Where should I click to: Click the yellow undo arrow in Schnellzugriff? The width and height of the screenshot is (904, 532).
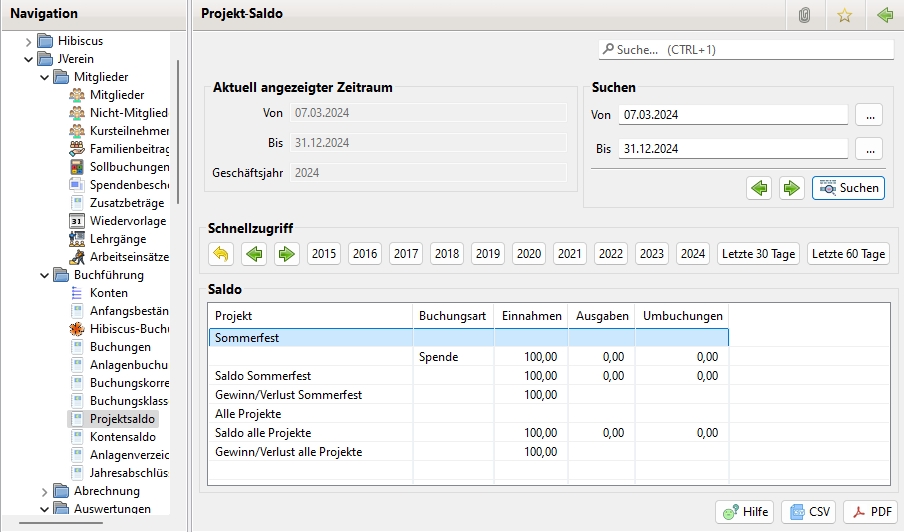tap(221, 254)
